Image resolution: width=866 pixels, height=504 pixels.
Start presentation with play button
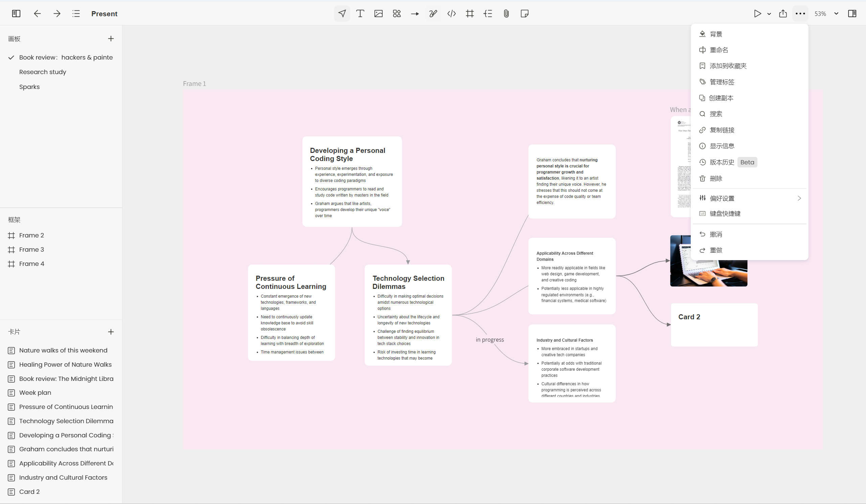(x=757, y=14)
